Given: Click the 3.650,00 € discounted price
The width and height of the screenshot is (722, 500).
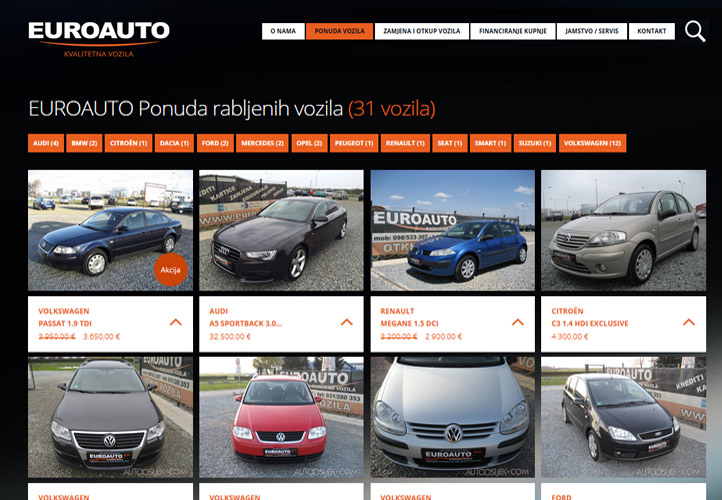Looking at the screenshot, I should 101,337.
